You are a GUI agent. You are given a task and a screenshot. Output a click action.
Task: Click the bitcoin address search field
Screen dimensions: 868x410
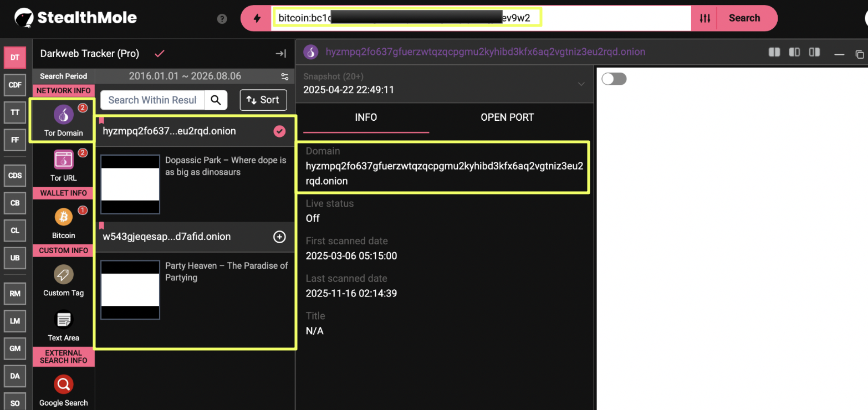[481, 18]
